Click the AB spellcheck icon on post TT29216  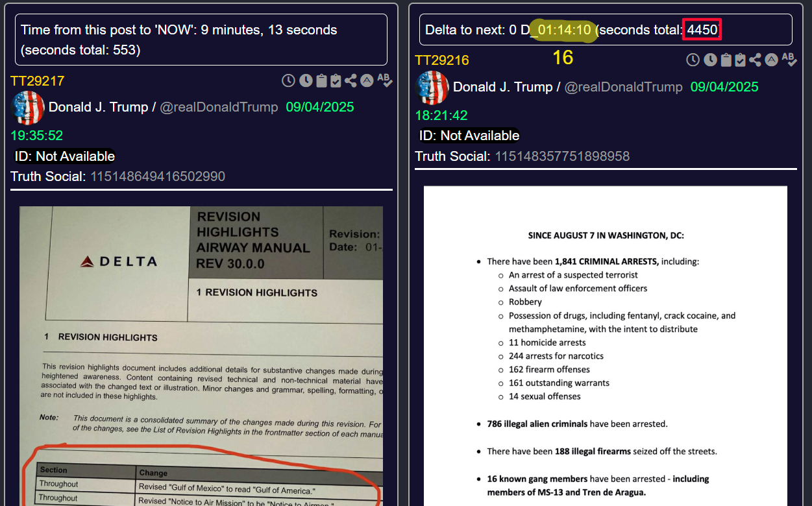789,59
